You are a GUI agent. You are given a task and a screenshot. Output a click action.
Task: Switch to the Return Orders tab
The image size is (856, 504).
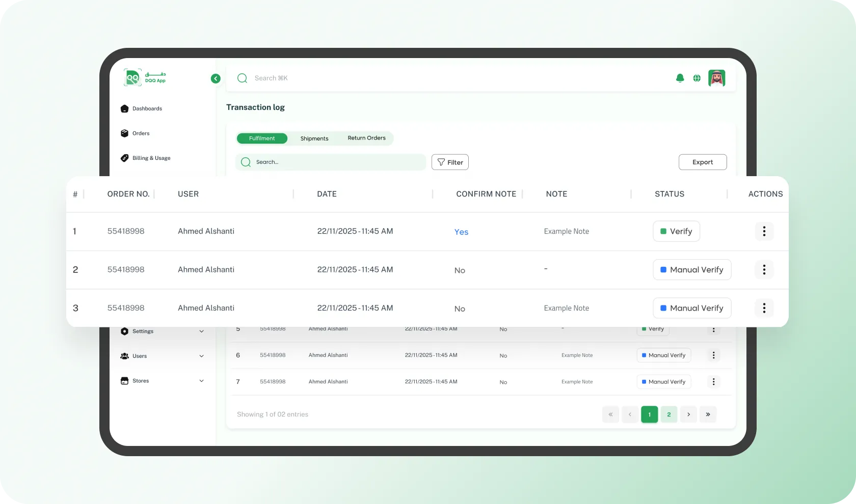click(x=366, y=138)
